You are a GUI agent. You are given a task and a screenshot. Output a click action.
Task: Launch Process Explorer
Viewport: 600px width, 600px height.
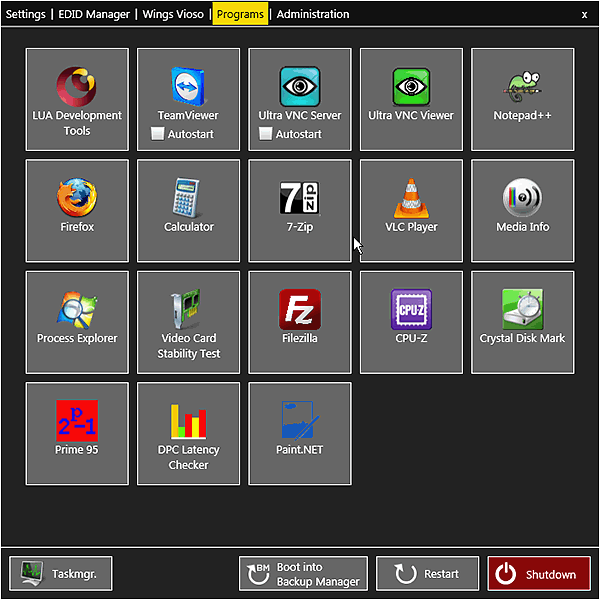coord(77,322)
